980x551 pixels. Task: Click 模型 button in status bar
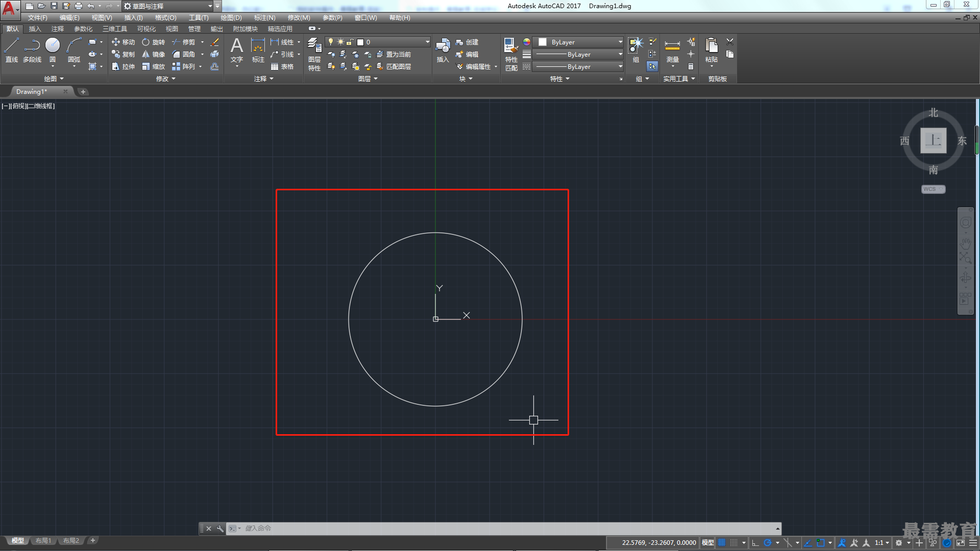(707, 543)
